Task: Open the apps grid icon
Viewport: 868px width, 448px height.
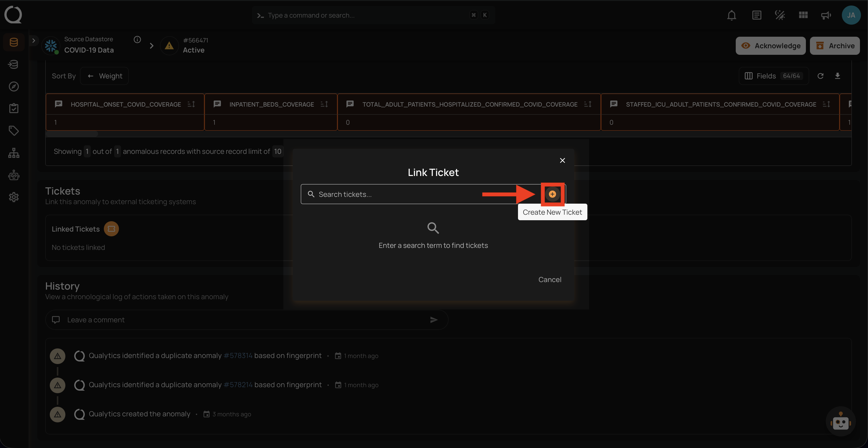Action: (x=803, y=15)
